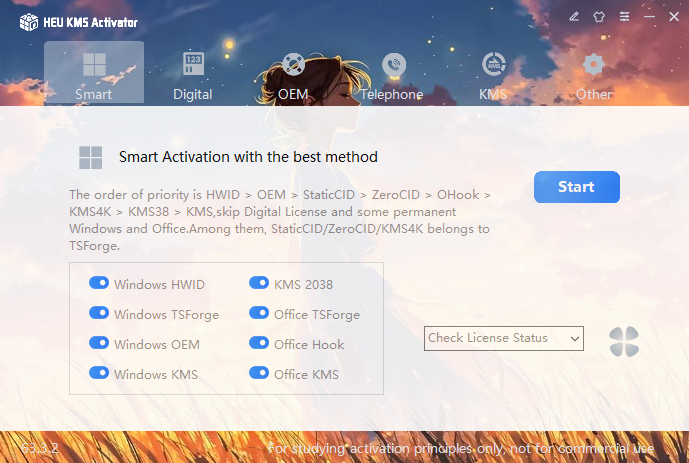The height and width of the screenshot is (463, 689).
Task: Close the HEU KMS Activator window
Action: [x=674, y=17]
